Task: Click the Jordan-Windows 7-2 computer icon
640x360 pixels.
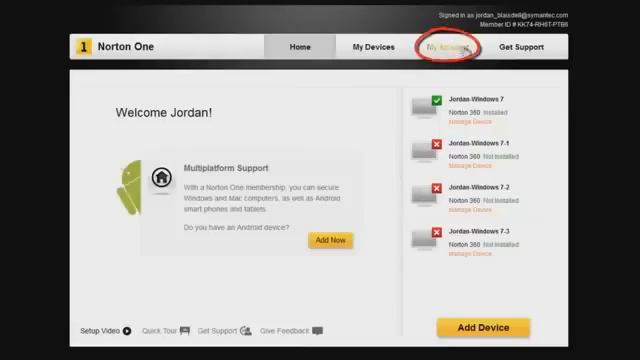Action: [x=424, y=196]
